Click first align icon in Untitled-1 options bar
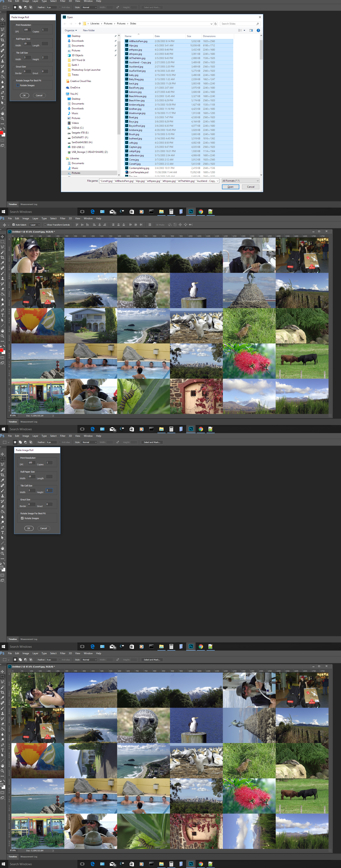341x868 pixels. pyautogui.click(x=77, y=225)
